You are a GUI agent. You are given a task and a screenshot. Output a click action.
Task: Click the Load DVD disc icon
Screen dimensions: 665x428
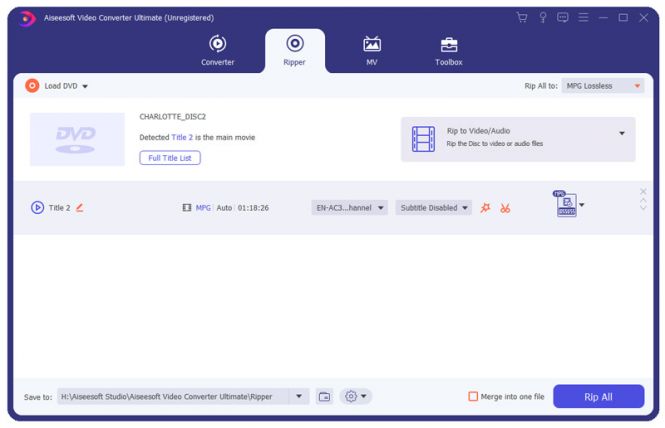[x=32, y=86]
